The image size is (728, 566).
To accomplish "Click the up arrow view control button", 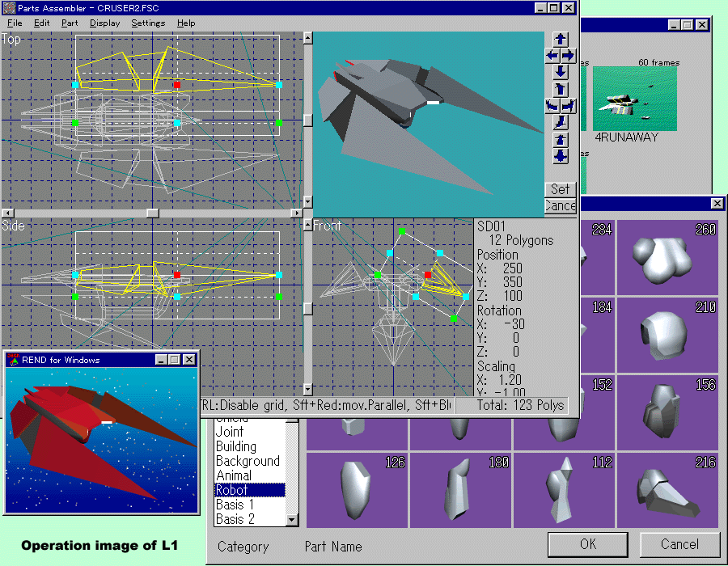I will (561, 40).
